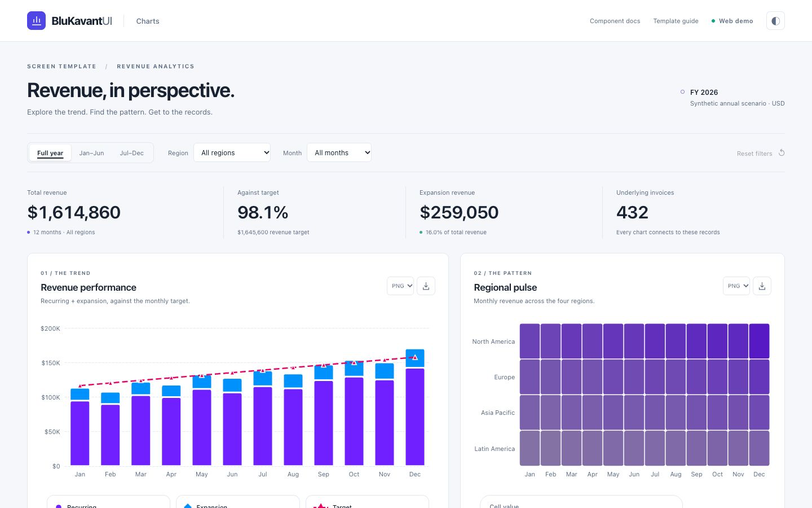Toggle the Expansion legend item
Viewport: 812px width, 508px height.
point(238,502)
